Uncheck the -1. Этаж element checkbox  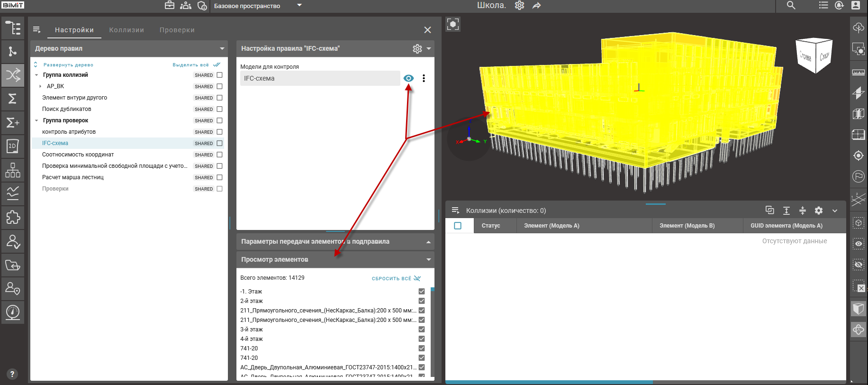(x=422, y=292)
